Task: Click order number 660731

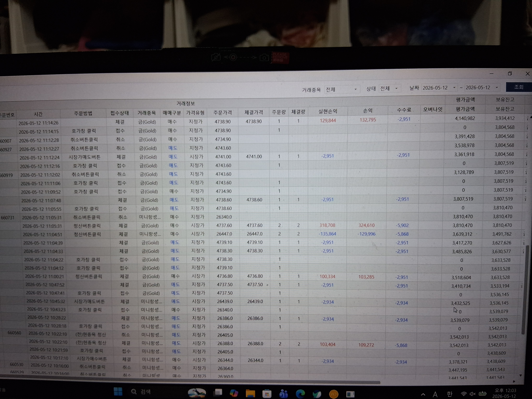Action: (7, 218)
